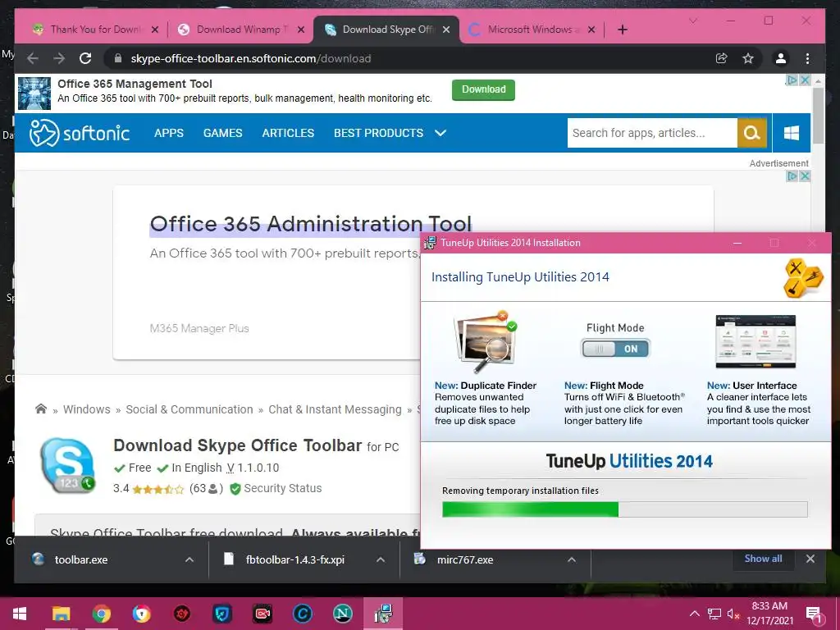Click the star rating for Skype Toolbar
Image resolution: width=840 pixels, height=630 pixels.
pos(158,489)
